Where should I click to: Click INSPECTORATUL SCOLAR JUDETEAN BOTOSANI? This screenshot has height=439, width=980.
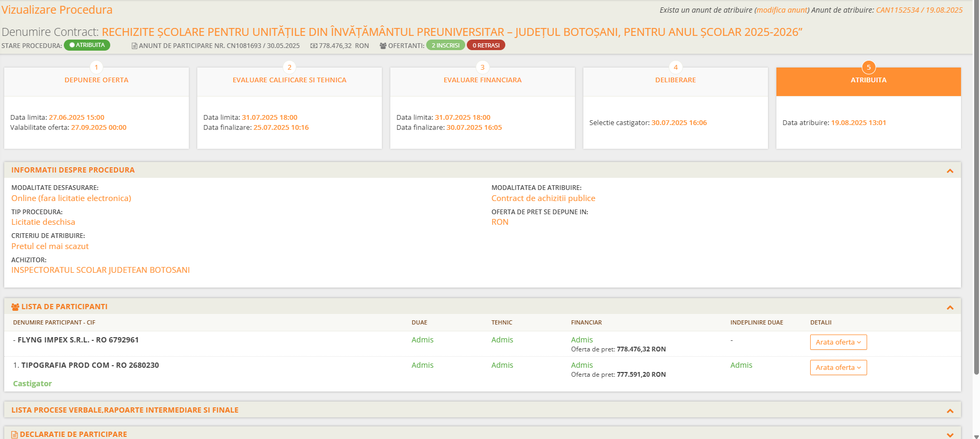(101, 270)
